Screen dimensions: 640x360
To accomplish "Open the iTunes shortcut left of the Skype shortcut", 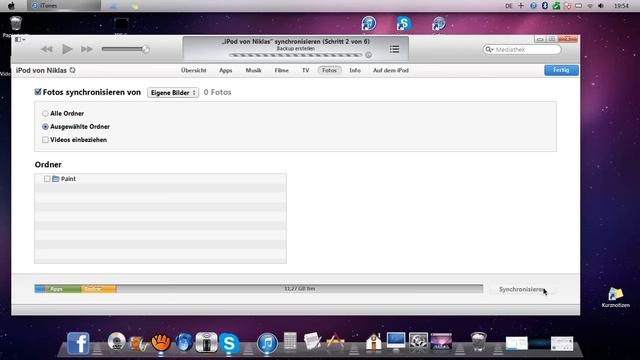I will click(369, 24).
